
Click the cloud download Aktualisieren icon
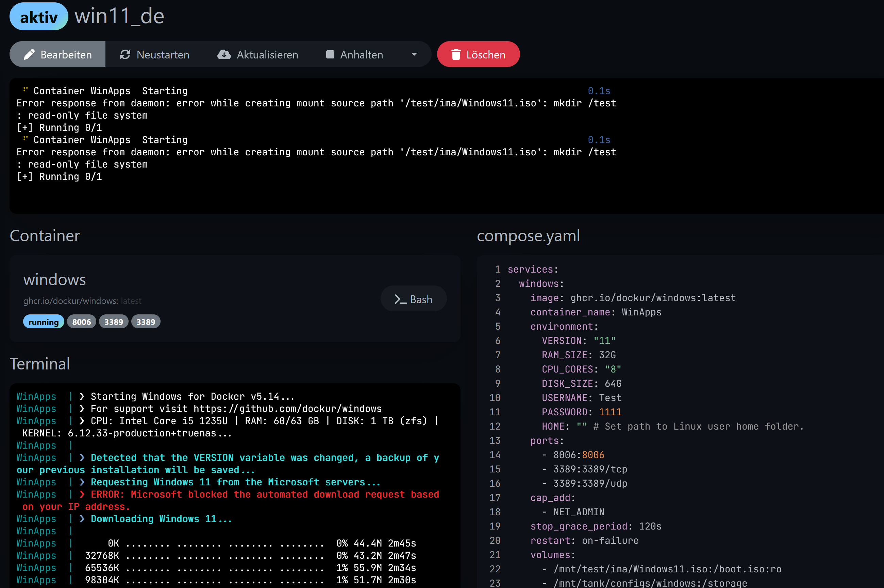pyautogui.click(x=224, y=55)
